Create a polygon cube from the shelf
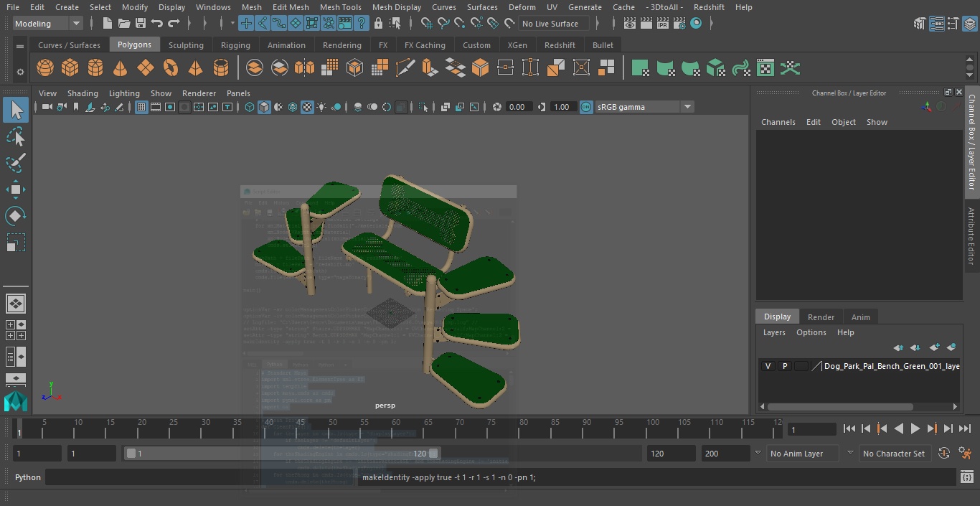 tap(70, 68)
